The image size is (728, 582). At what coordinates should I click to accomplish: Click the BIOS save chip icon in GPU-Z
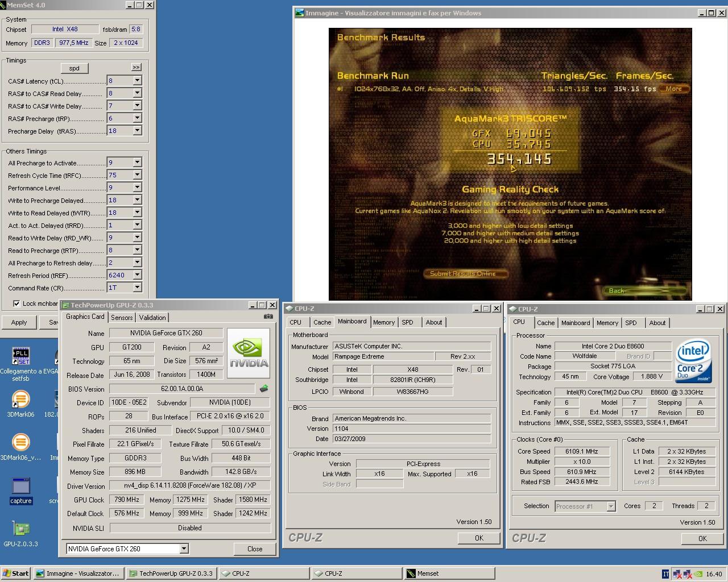(x=264, y=389)
